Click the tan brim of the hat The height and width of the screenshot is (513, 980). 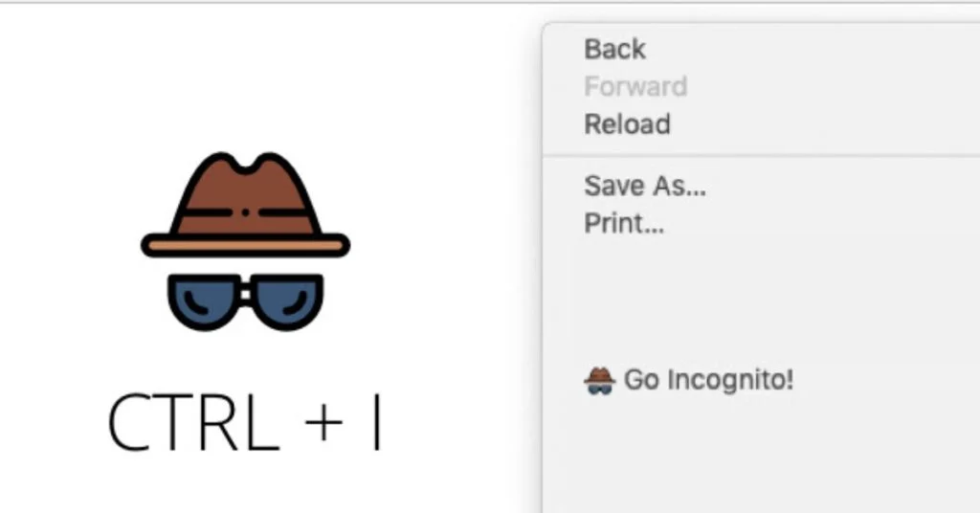pos(245,246)
